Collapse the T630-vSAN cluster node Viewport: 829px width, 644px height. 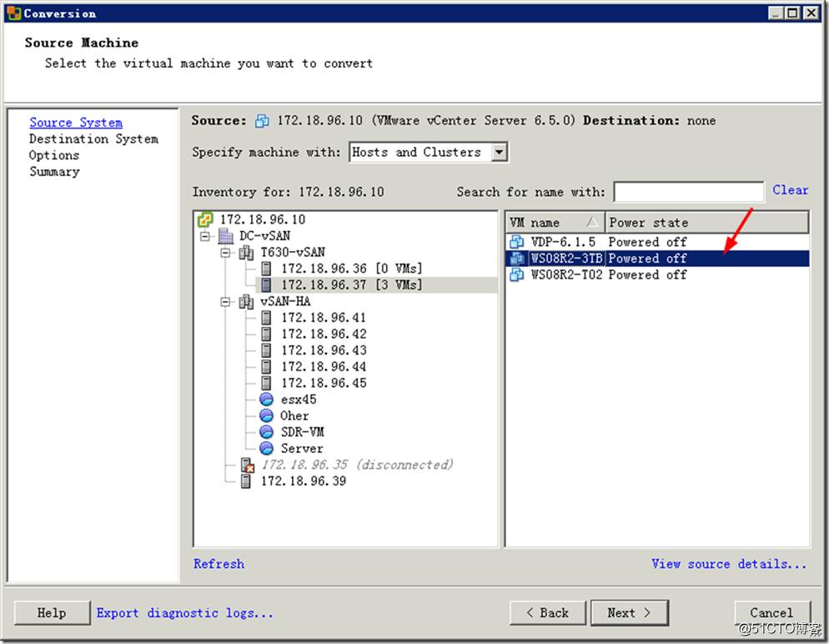(x=226, y=252)
